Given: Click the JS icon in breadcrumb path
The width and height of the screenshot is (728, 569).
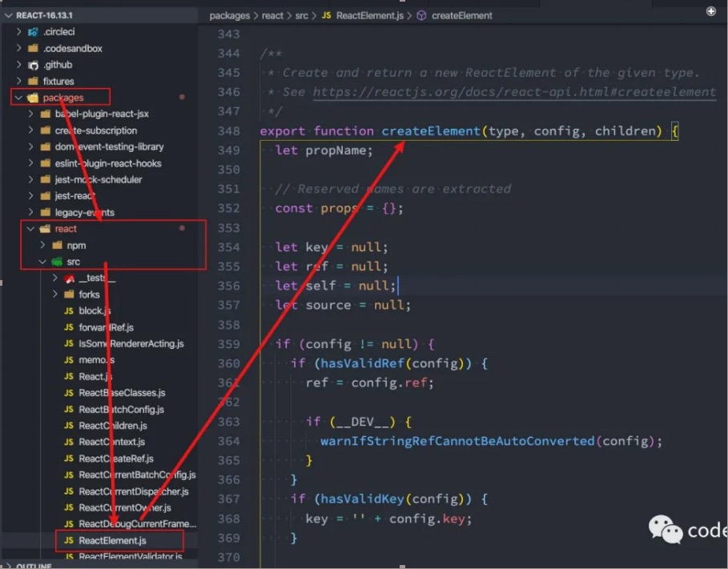Looking at the screenshot, I should pyautogui.click(x=327, y=15).
